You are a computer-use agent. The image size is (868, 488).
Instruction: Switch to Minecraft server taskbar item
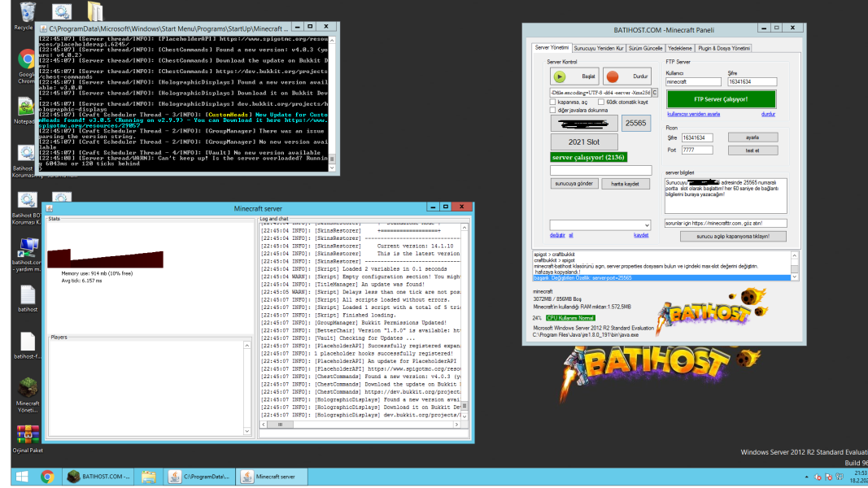(x=273, y=477)
